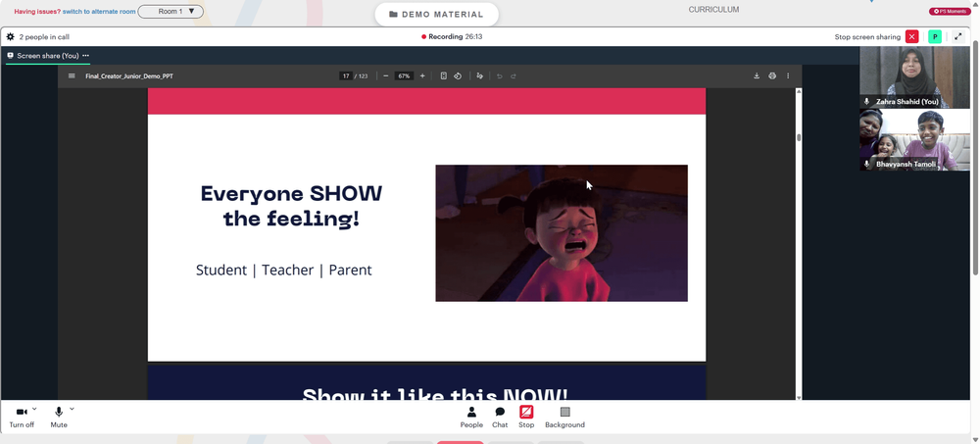980x444 pixels.
Task: Click the fit to page icon
Action: pos(444,76)
